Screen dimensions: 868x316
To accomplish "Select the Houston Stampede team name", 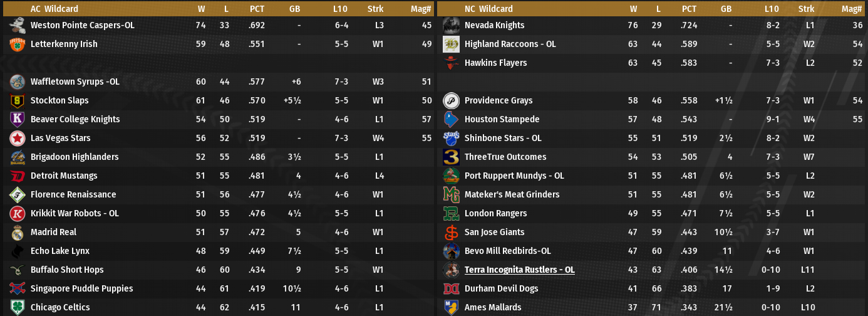I will point(502,119).
